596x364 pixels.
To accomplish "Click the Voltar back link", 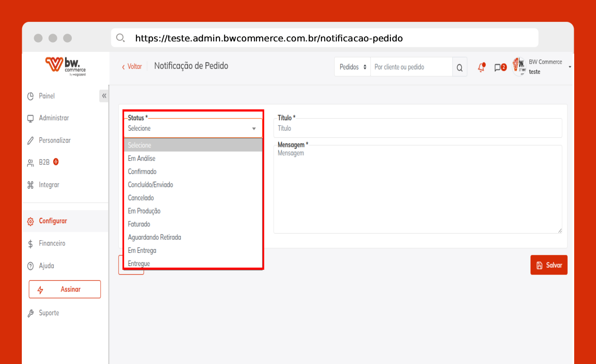I will (x=132, y=67).
